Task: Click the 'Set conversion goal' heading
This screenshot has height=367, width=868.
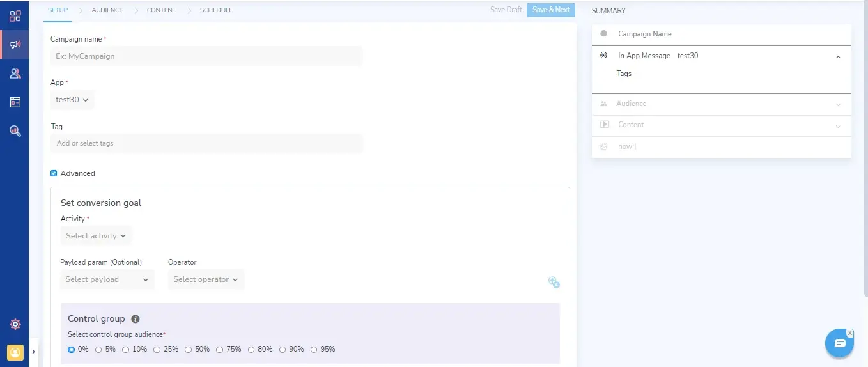Action: (x=101, y=203)
